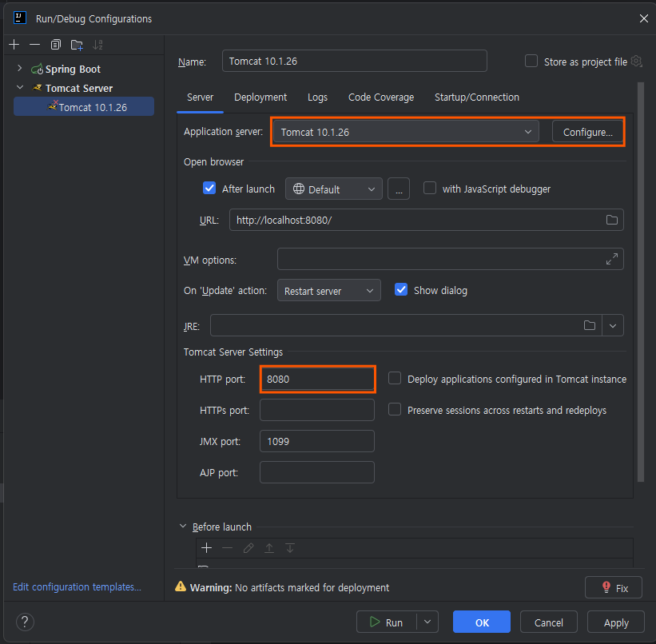656x644 pixels.
Task: Click Fix button for warning
Action: [x=614, y=587]
